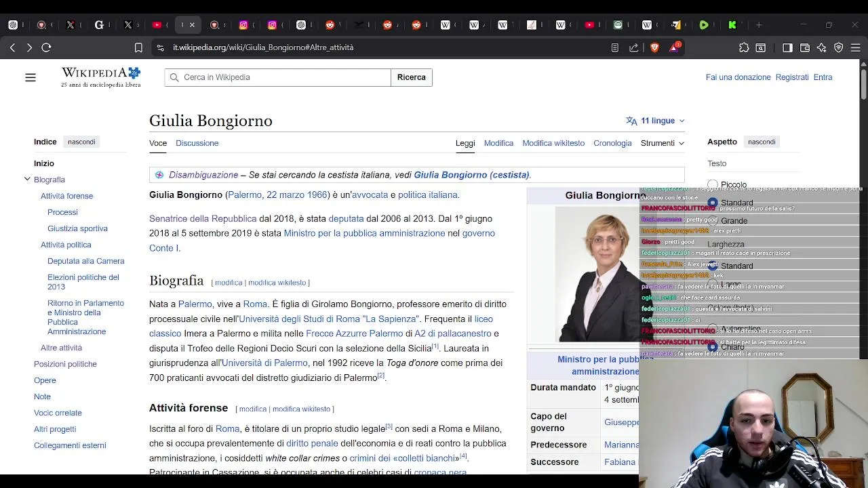Jump to Collegamenti esterni in Indice
The height and width of the screenshot is (488, 868).
pos(70,445)
